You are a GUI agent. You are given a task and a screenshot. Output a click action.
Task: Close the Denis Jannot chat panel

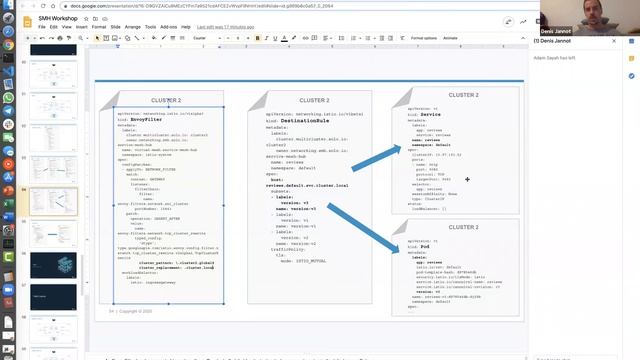tap(614, 41)
